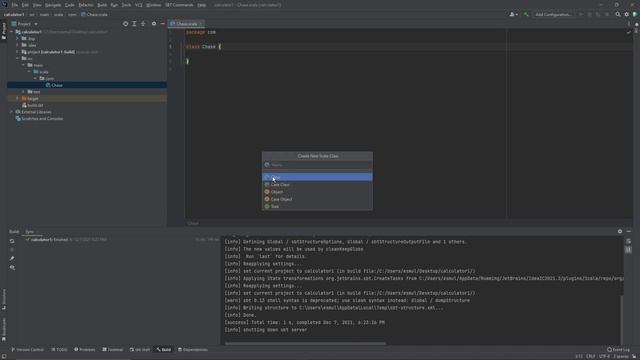This screenshot has width=640, height=360.
Task: Switch to the Sync tab in Build panel
Action: coord(30,231)
